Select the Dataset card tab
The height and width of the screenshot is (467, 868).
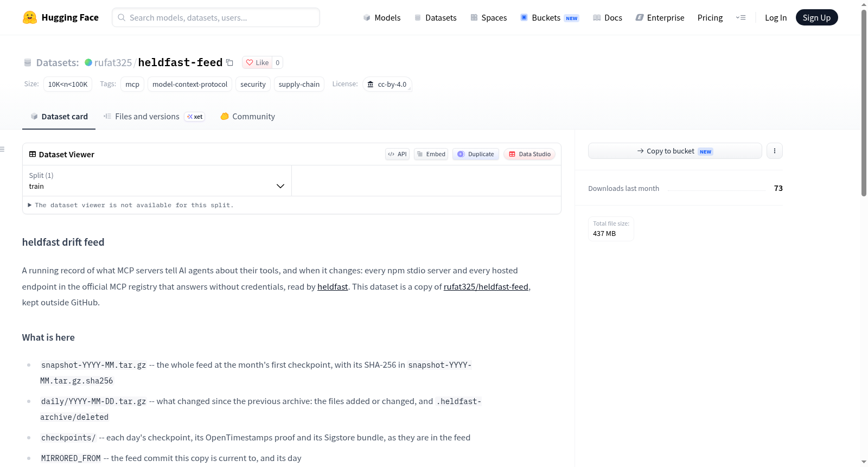click(59, 117)
